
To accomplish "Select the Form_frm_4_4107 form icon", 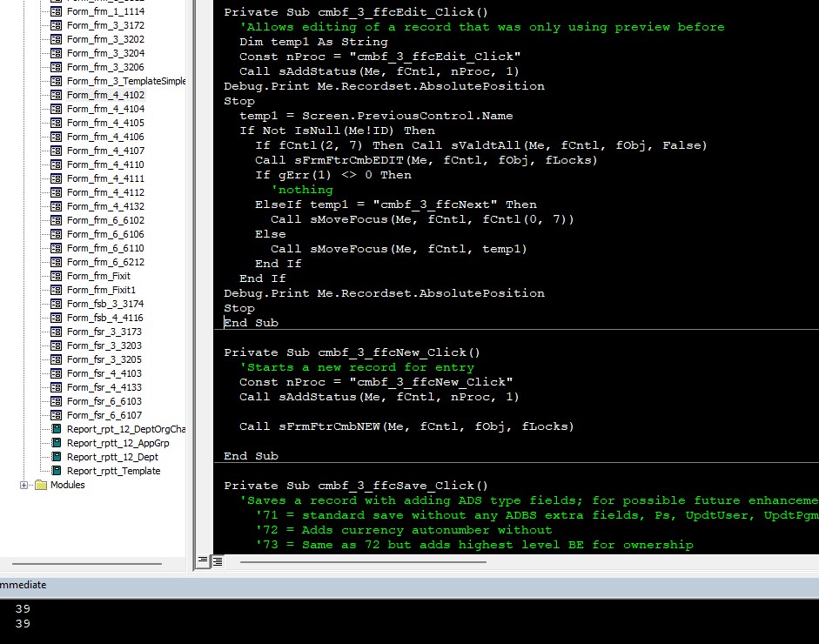I will (56, 151).
